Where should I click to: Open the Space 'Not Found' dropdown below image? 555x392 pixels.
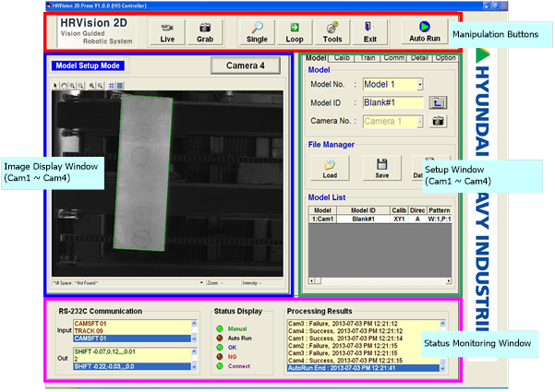(201, 283)
